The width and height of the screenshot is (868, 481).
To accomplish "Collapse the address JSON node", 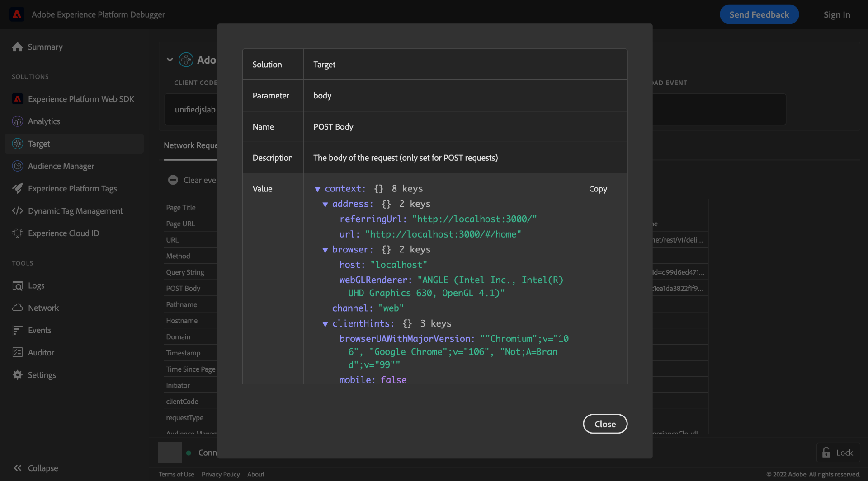I will pos(325,205).
